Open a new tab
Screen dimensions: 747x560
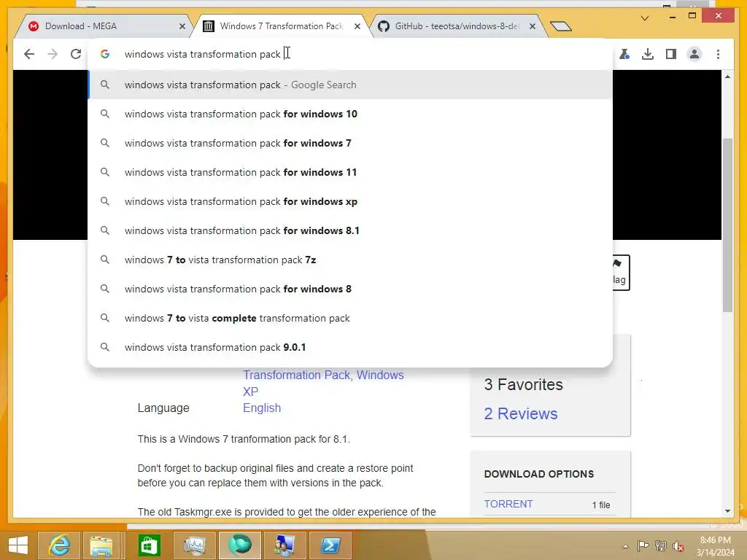560,26
